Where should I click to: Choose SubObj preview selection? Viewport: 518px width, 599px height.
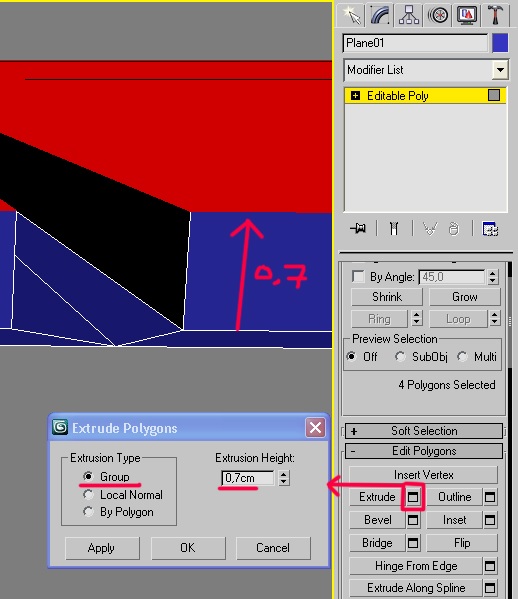[400, 356]
